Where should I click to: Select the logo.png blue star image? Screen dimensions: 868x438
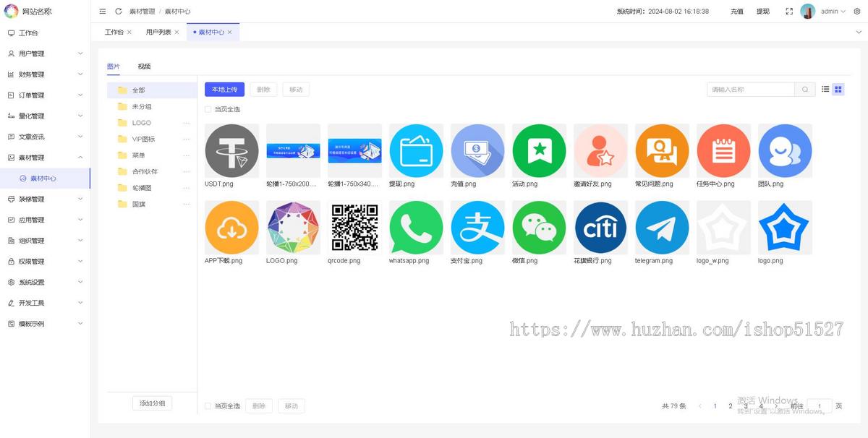(x=785, y=228)
